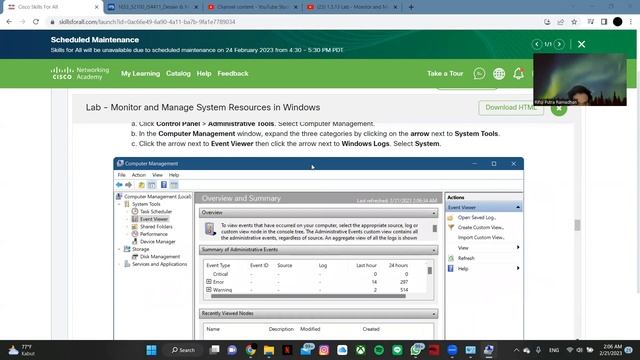Launch Netflix from the taskbar

click(x=287, y=350)
